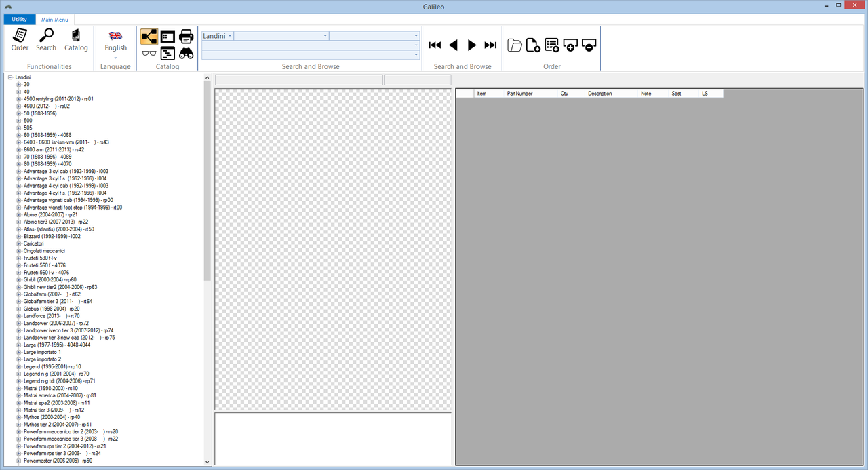Image resolution: width=868 pixels, height=470 pixels.
Task: Open the Catalog functionality book icon
Action: [x=76, y=39]
